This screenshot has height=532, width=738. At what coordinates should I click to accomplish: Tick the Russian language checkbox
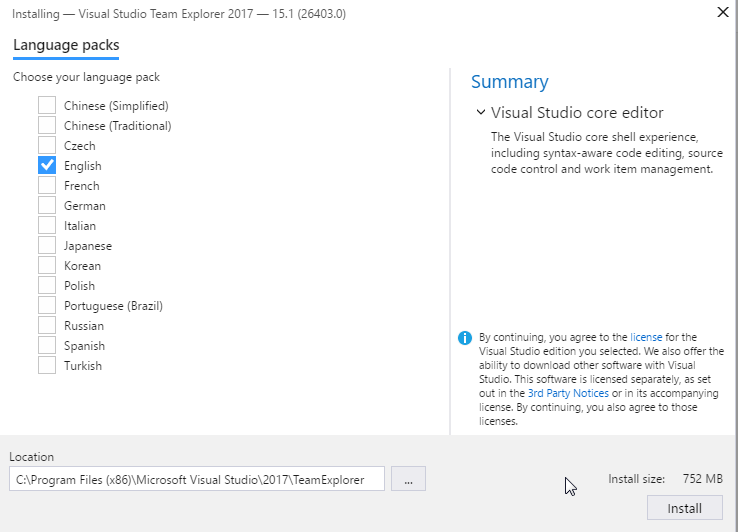click(x=47, y=325)
